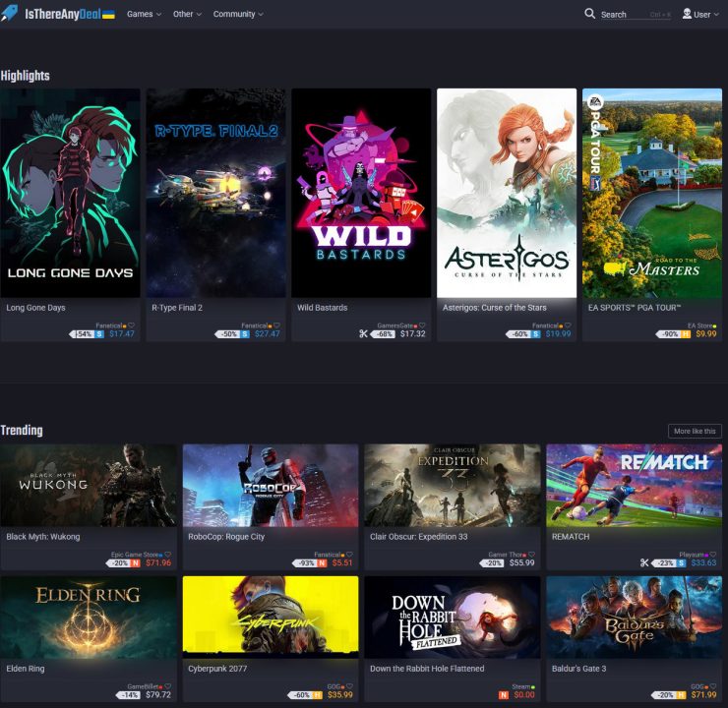The image size is (728, 708).
Task: Click the -90% discount badge on EA SPORTS PGA TOUR
Action: (x=668, y=334)
